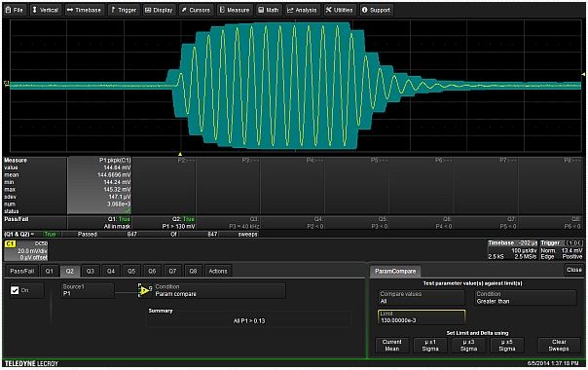The image size is (588, 370).
Task: Click the Limit input field
Action: [x=422, y=317]
